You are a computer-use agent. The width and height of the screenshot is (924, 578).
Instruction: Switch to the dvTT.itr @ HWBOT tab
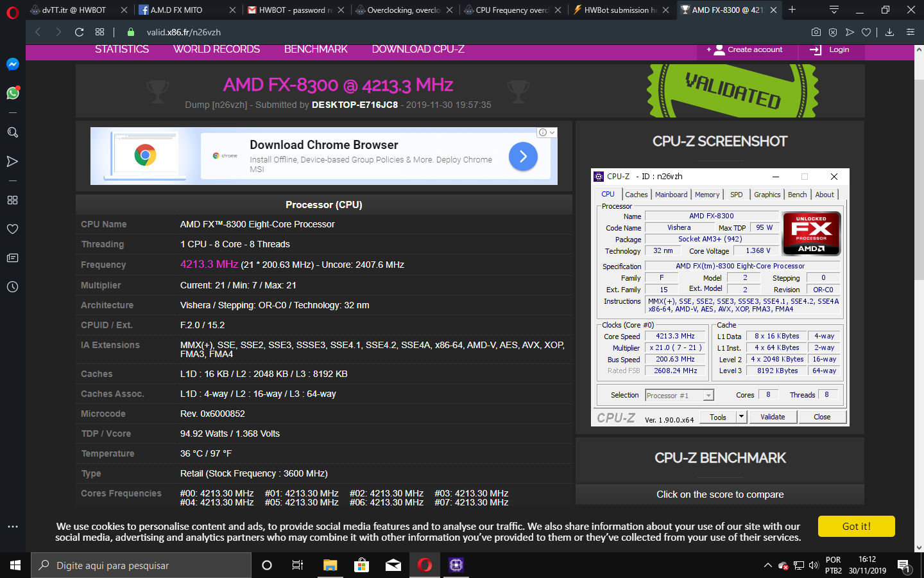74,10
